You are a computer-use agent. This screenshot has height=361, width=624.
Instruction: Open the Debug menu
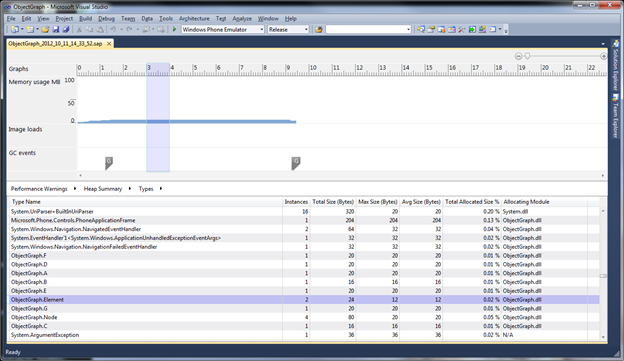pos(106,19)
